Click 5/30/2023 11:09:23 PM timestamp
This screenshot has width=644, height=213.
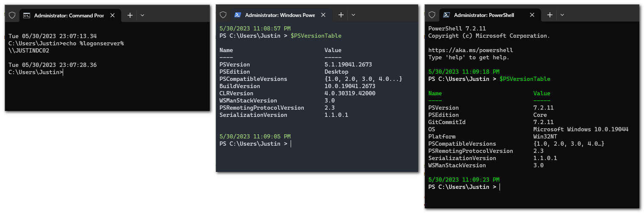(x=464, y=180)
